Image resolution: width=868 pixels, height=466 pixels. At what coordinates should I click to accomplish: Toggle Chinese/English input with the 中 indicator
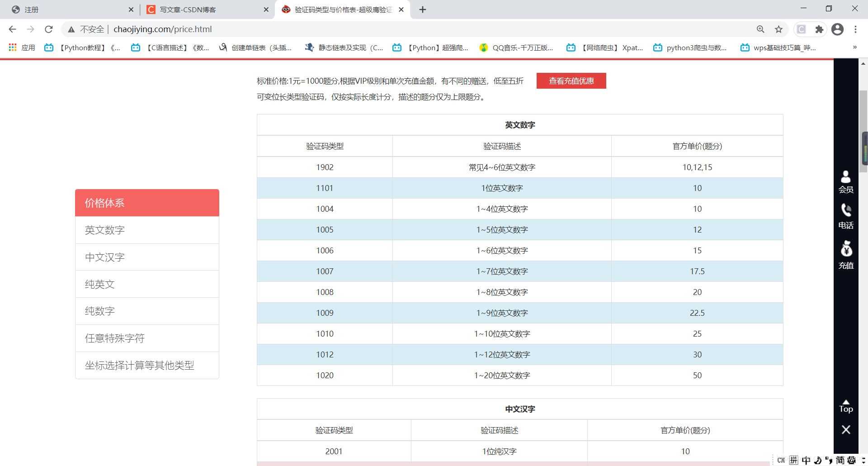807,460
